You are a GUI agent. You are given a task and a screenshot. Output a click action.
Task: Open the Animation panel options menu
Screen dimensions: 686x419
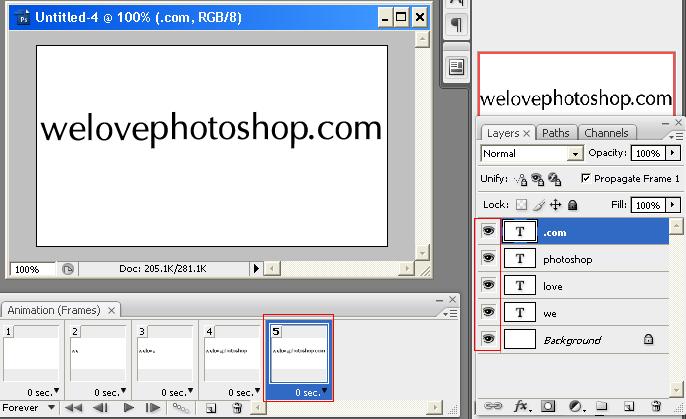pos(450,314)
